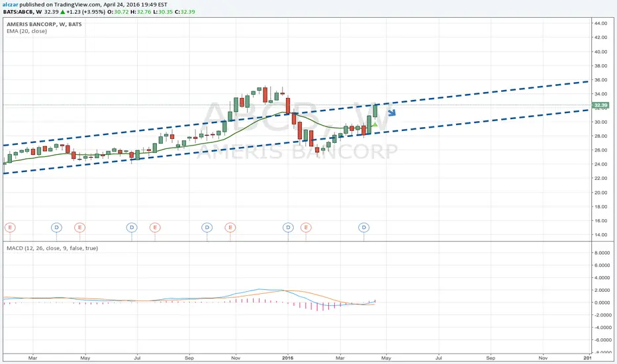
Task: Click the E earnings marker just before May 2015
Action: (x=80, y=228)
